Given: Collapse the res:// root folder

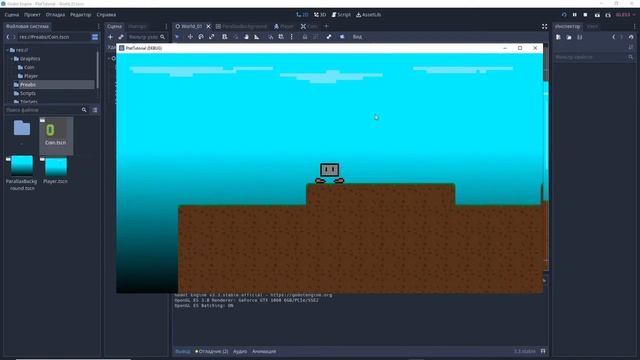Looking at the screenshot, I should tap(7, 50).
